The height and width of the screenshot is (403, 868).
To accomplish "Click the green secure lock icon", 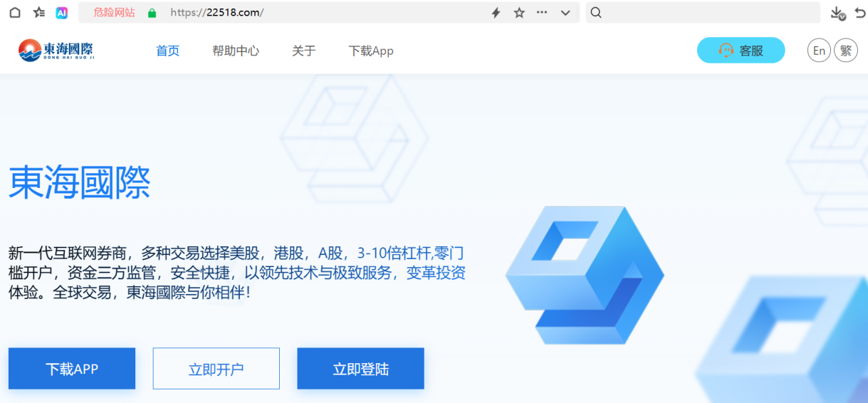I will 152,13.
